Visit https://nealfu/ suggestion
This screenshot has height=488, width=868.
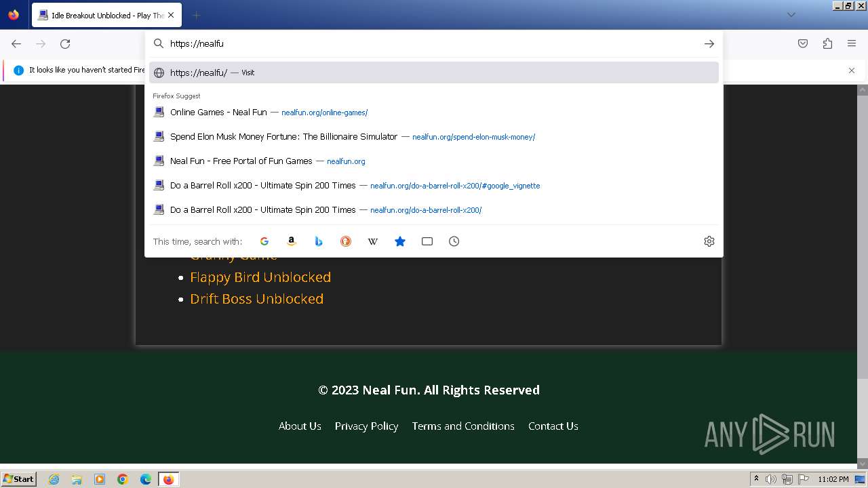pyautogui.click(x=434, y=73)
